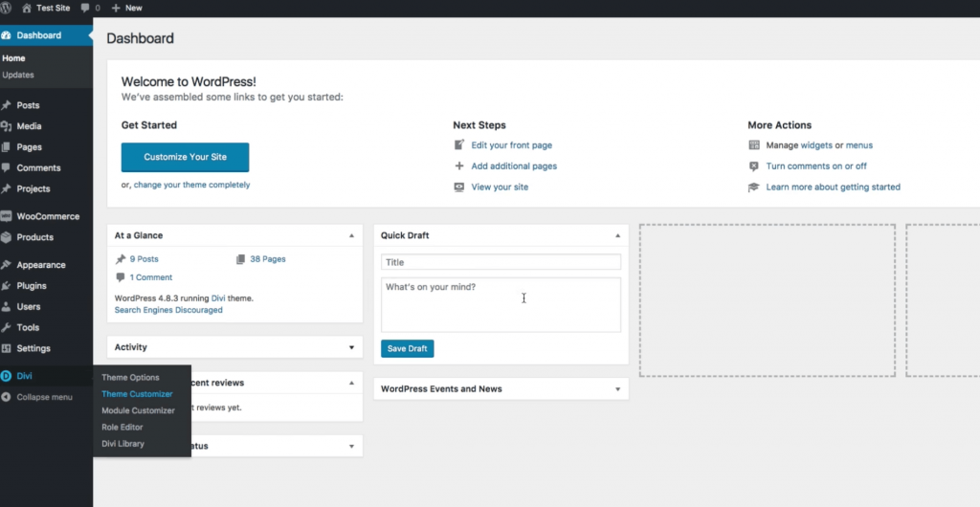Image resolution: width=980 pixels, height=507 pixels.
Task: Click the What's on your mind text area
Action: coord(501,305)
